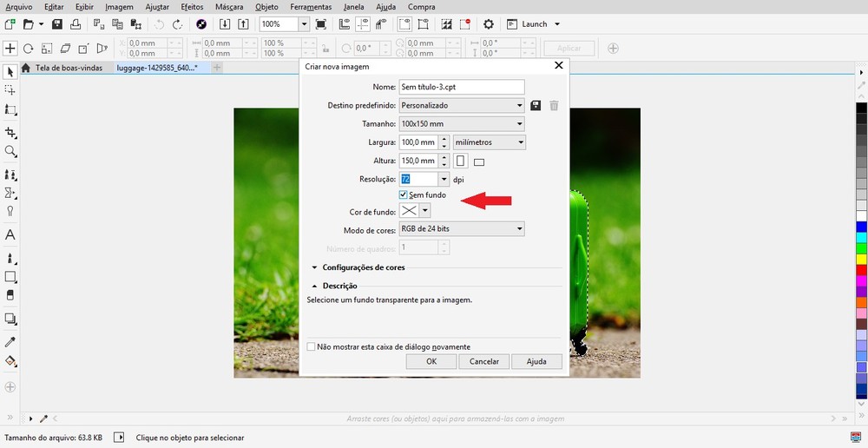
Task: Pick the red swatch in the color palette
Action: pos(861,270)
